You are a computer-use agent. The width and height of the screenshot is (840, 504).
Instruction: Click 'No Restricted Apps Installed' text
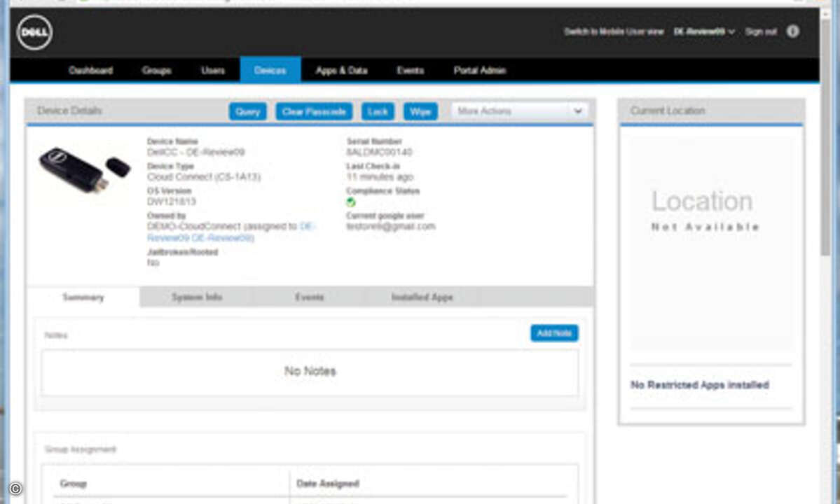click(x=700, y=385)
